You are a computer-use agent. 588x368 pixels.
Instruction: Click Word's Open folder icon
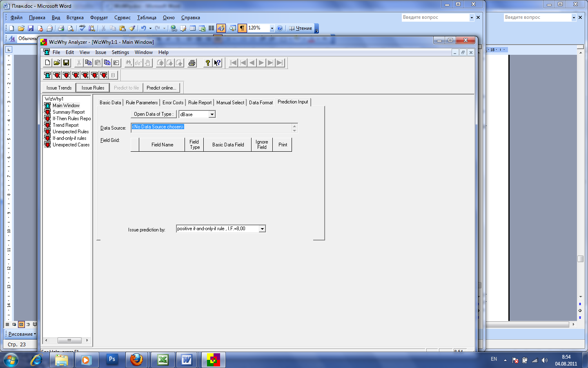tap(21, 28)
